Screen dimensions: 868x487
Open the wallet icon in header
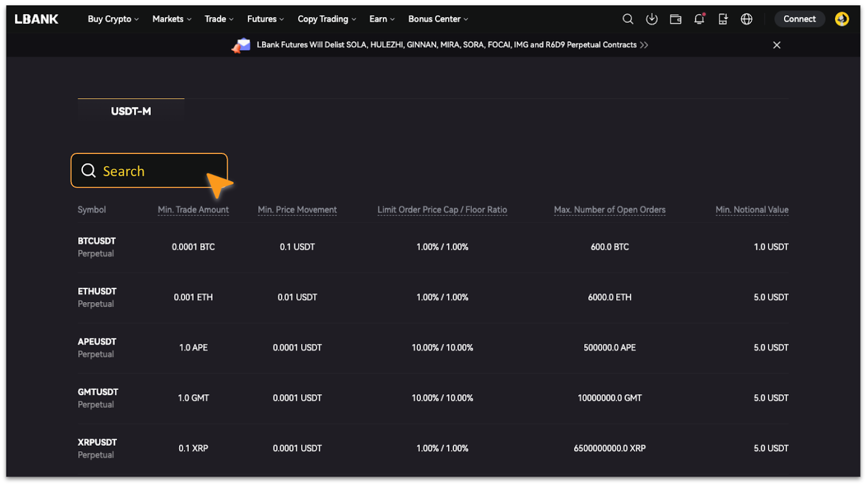click(x=675, y=19)
